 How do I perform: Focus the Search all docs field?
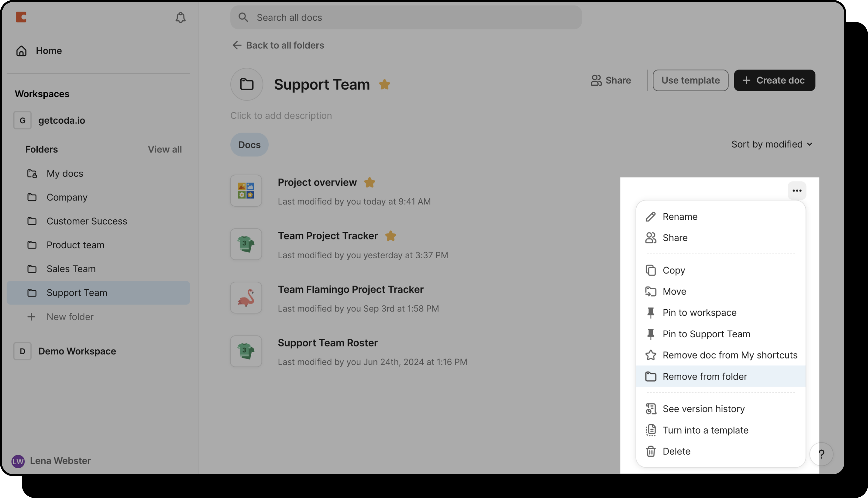click(x=406, y=18)
